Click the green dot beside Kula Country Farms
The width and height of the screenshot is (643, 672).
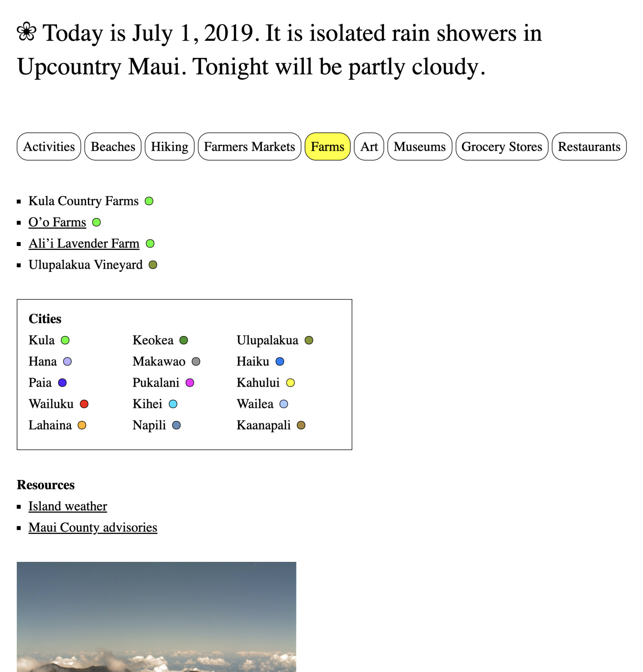[149, 201]
